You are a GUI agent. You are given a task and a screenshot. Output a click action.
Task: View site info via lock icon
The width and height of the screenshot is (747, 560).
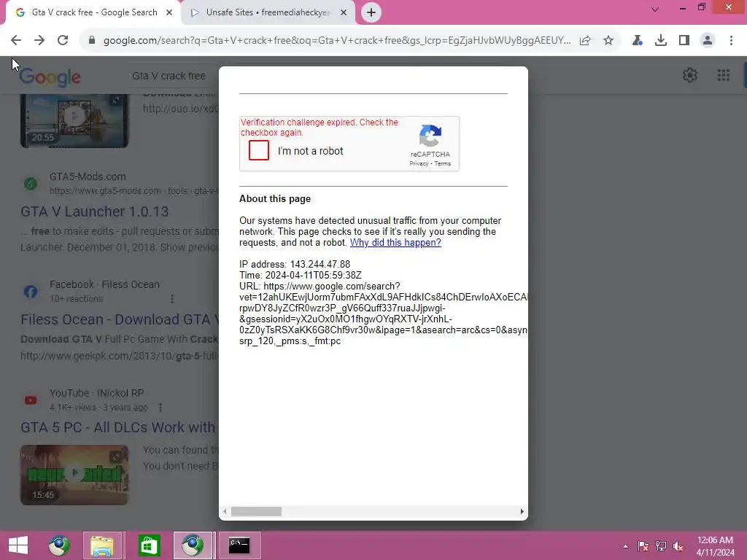click(92, 41)
